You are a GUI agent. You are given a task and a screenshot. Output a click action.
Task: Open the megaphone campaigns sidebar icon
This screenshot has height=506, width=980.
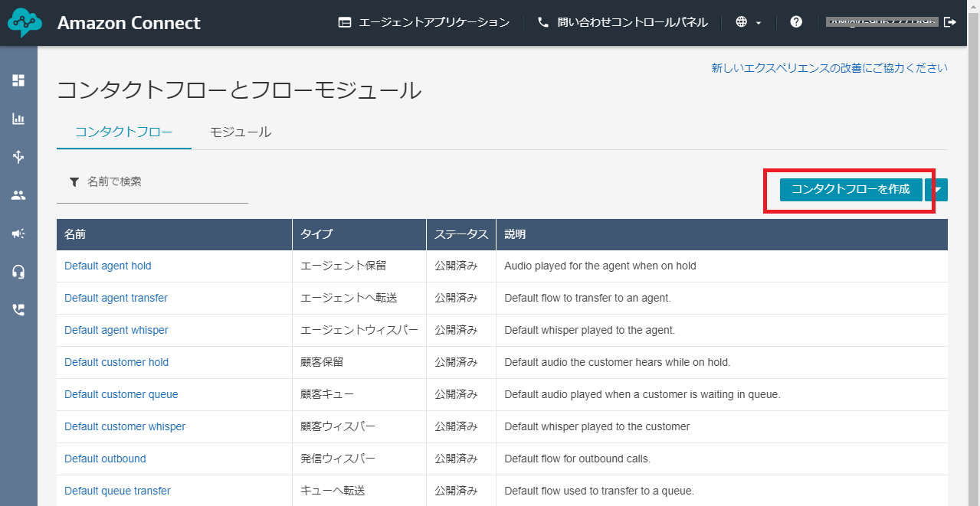[18, 233]
